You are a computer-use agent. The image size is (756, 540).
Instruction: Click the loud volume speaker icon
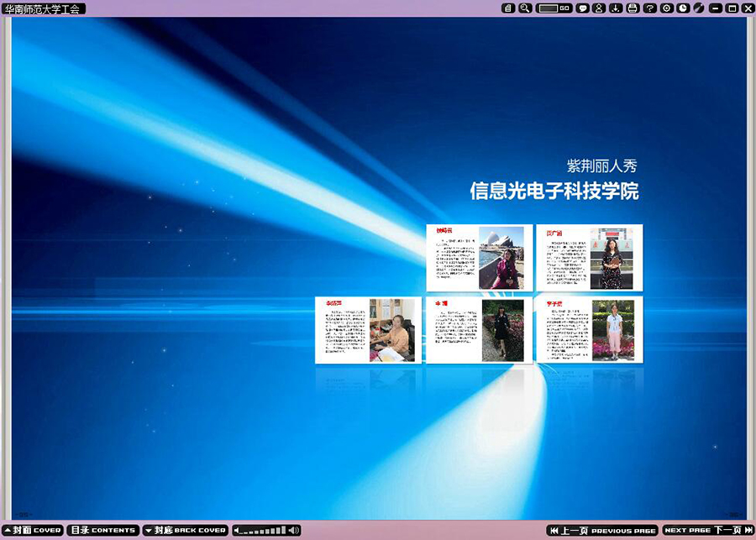pos(294,531)
